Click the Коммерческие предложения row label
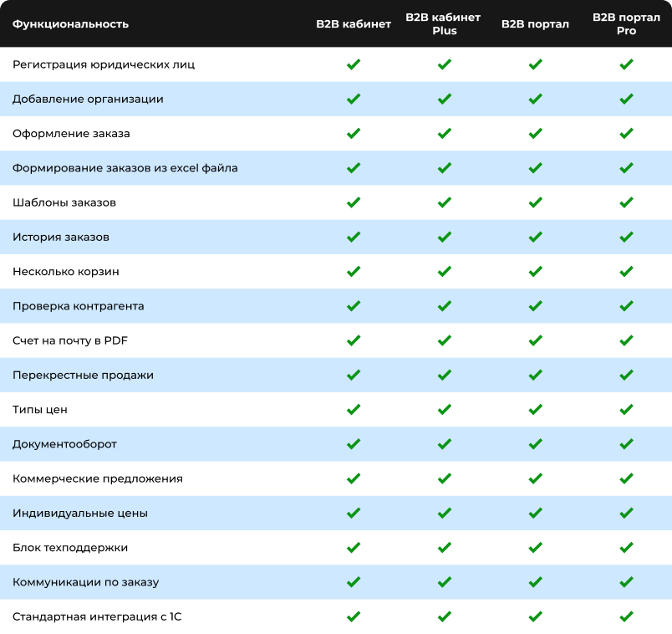Image resolution: width=672 pixels, height=634 pixels. (98, 478)
